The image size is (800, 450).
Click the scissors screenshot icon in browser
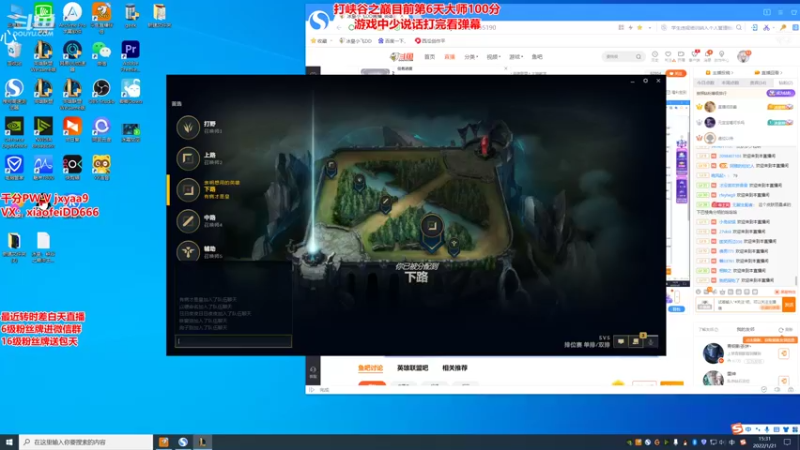point(766,28)
